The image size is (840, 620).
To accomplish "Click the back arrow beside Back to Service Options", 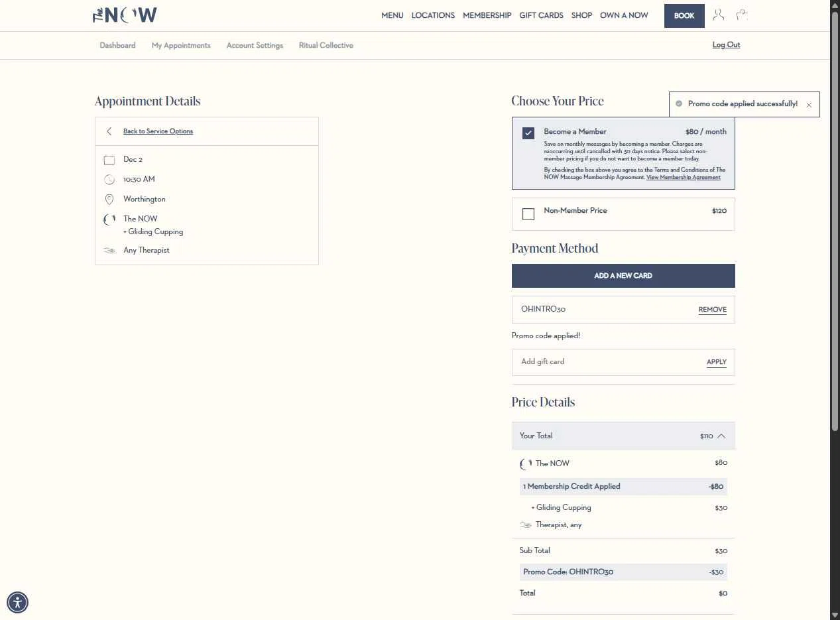I will tap(109, 131).
